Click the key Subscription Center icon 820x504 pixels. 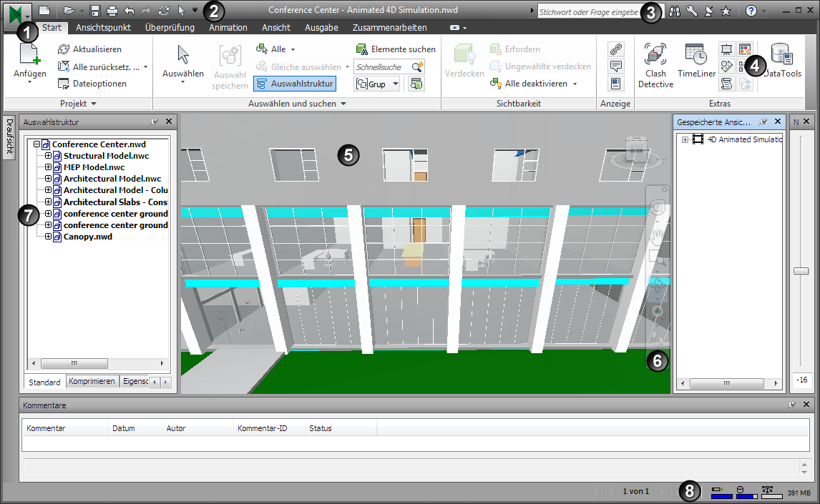[692, 11]
